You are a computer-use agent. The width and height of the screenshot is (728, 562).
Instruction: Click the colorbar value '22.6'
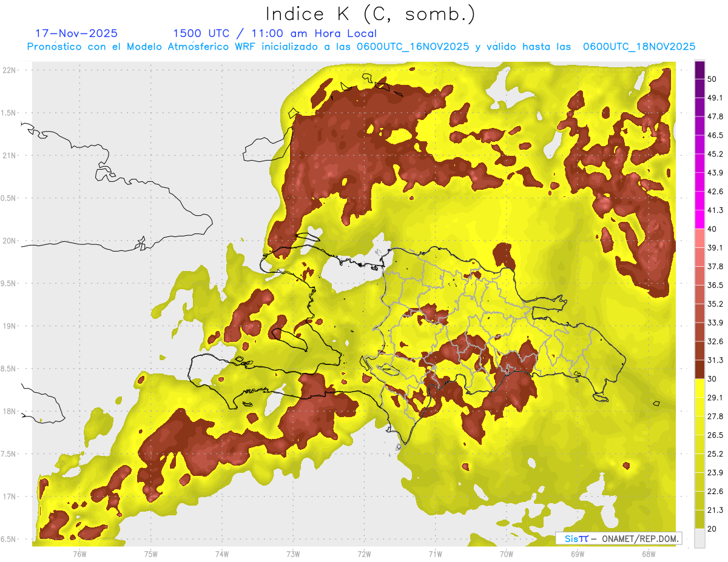click(715, 491)
